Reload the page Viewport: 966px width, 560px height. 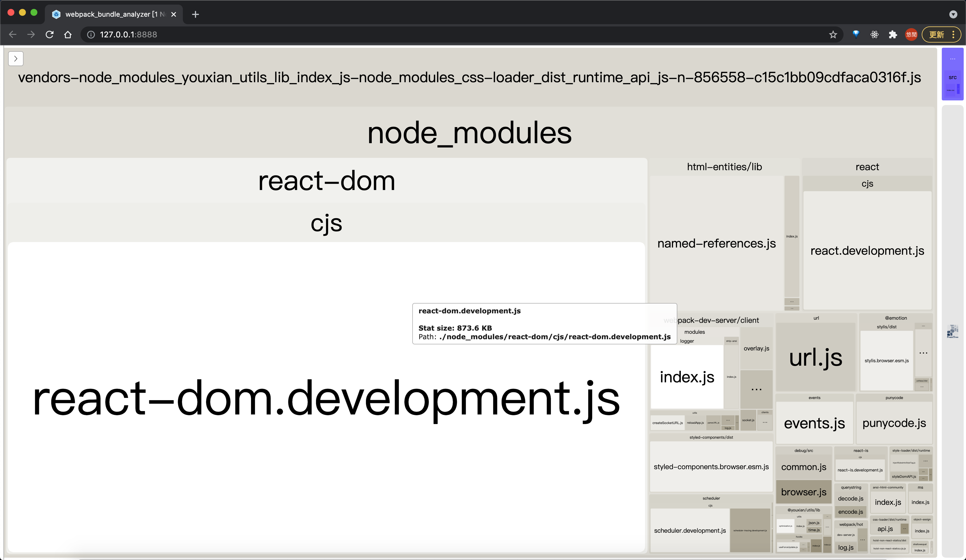[49, 34]
